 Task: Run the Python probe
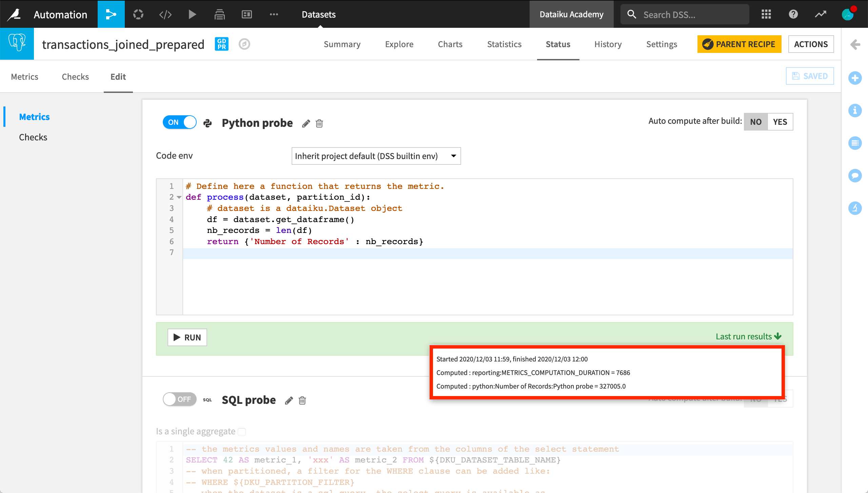point(187,337)
